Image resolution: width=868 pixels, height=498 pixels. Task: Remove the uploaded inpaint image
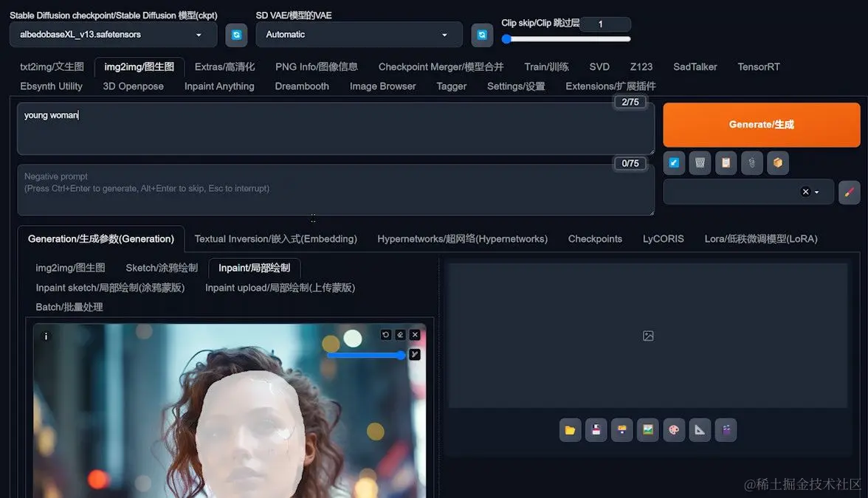pyautogui.click(x=415, y=335)
